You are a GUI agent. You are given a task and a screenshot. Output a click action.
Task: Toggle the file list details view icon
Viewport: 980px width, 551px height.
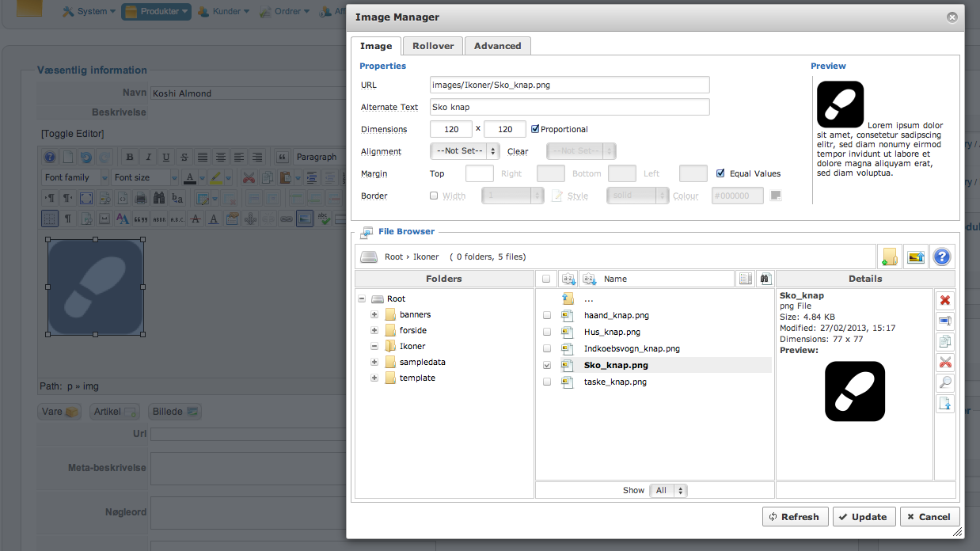click(744, 279)
